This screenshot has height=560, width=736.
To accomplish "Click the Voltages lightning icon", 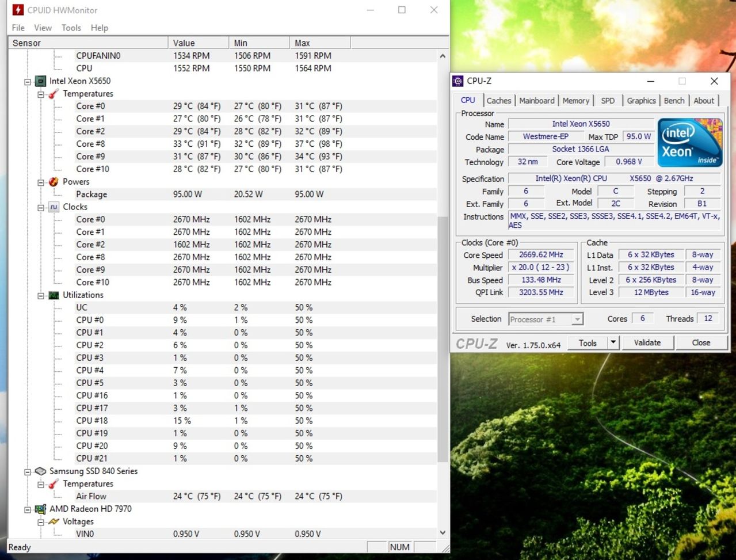I will (54, 522).
